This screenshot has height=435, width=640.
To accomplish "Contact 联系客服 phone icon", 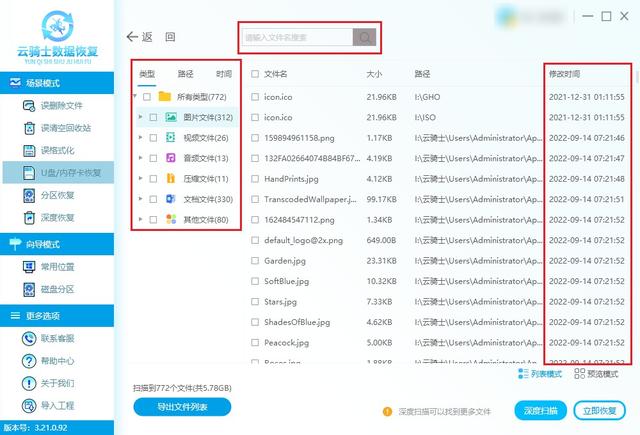I will click(x=29, y=338).
